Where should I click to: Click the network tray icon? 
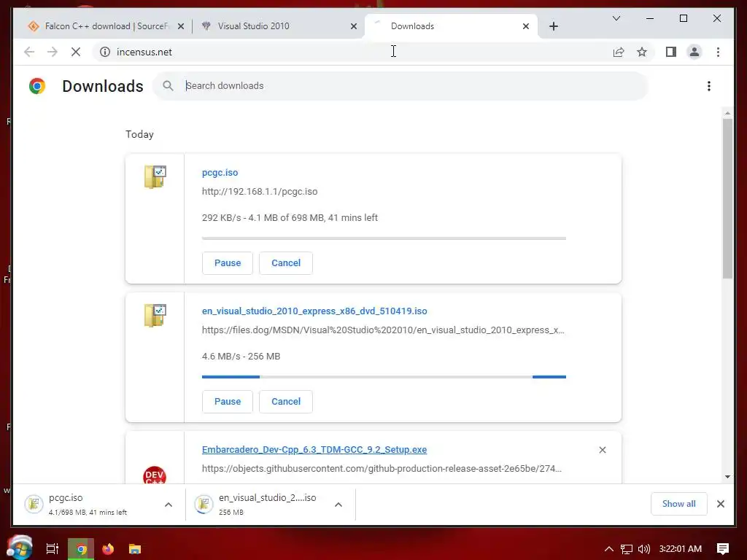click(x=627, y=549)
